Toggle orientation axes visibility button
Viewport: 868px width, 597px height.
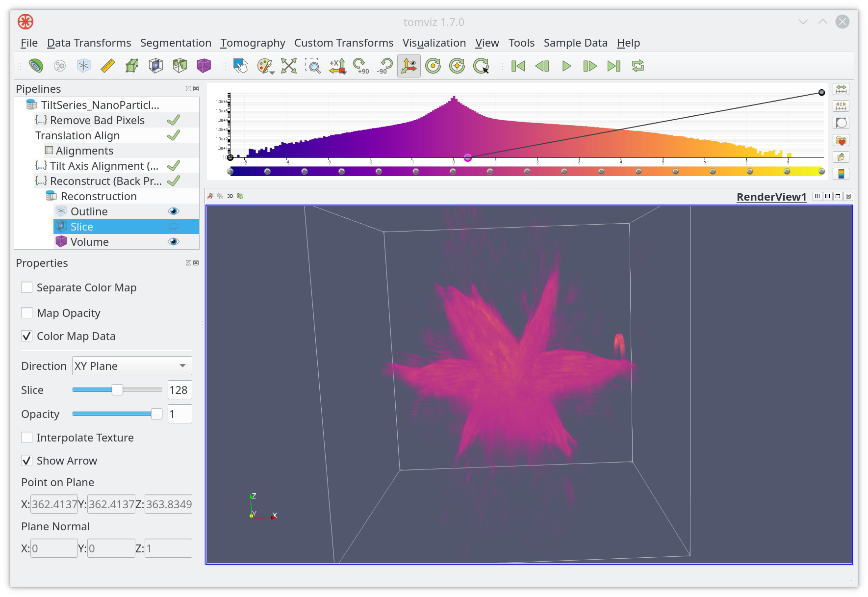click(x=409, y=66)
